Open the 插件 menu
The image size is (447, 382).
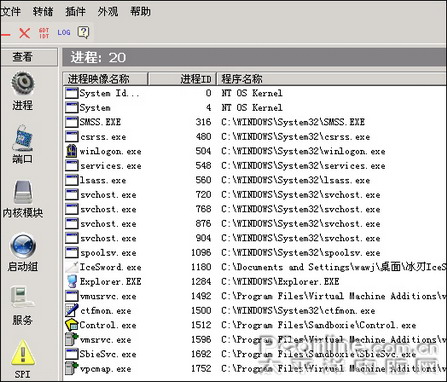click(75, 12)
